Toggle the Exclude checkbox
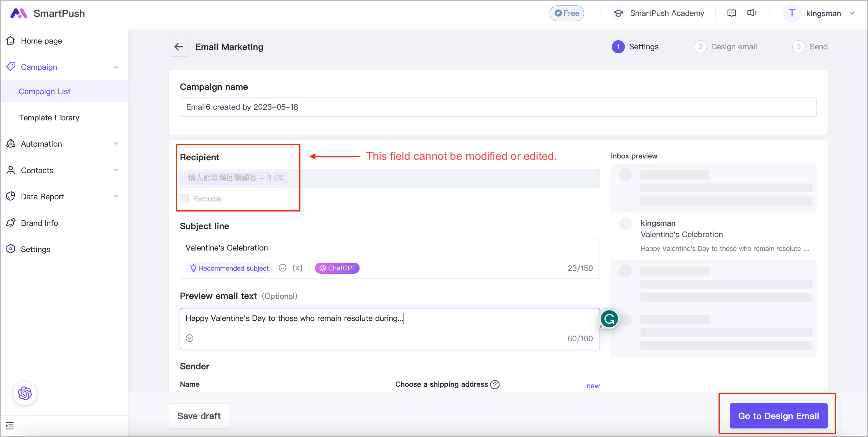The width and height of the screenshot is (868, 437). point(184,199)
